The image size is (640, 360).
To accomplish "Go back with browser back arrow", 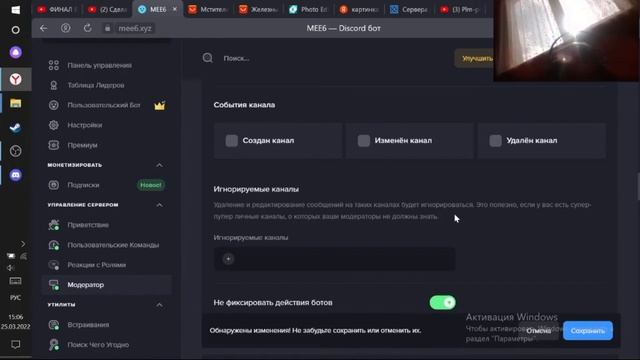I will [x=44, y=28].
